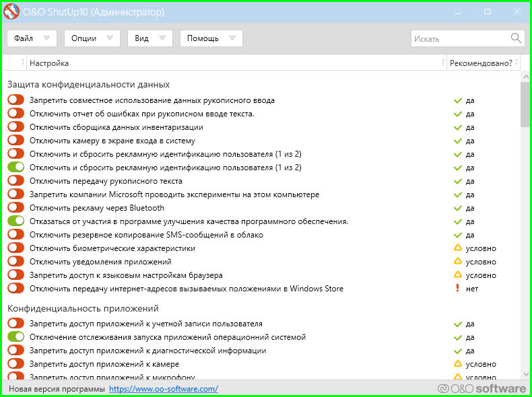
Task: Click text Запретить доступ приложений к камере
Action: (x=104, y=364)
